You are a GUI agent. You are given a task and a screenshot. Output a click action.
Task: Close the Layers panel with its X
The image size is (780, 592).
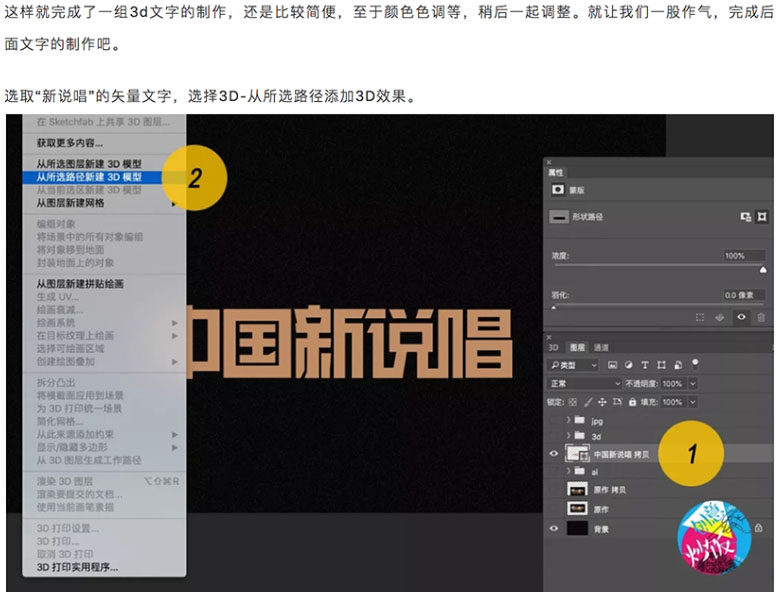(549, 337)
